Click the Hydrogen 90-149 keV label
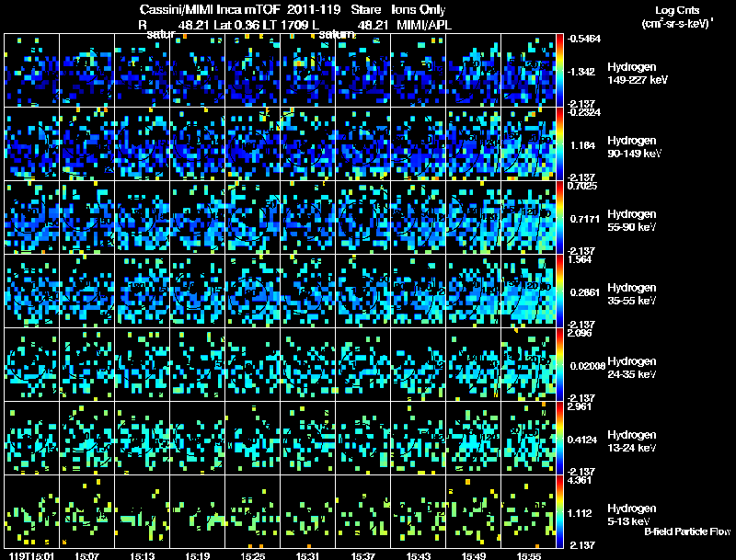The height and width of the screenshot is (560, 736). (633, 147)
